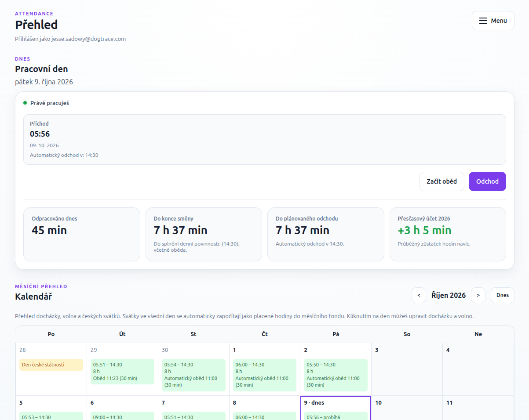This screenshot has height=420, width=529.
Task: Open entry 05:51 – 14:30 on day 7
Action: (x=193, y=416)
